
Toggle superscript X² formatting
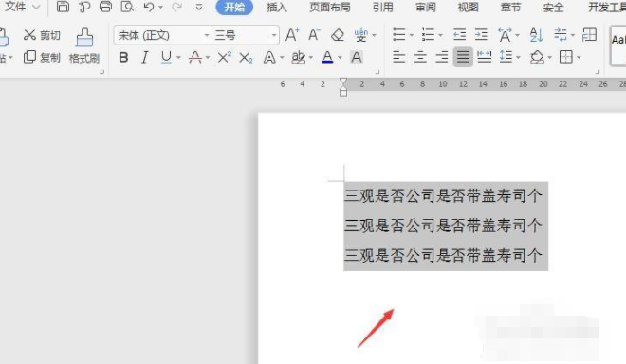tap(225, 58)
